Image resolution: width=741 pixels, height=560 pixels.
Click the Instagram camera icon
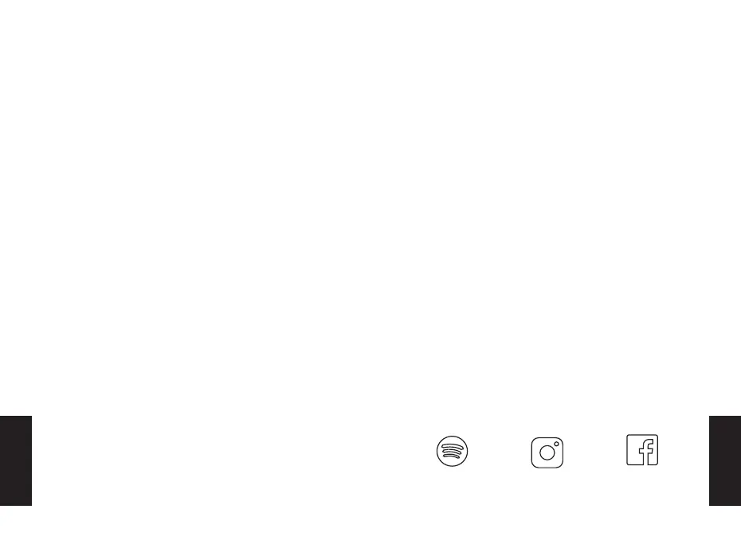click(x=547, y=452)
